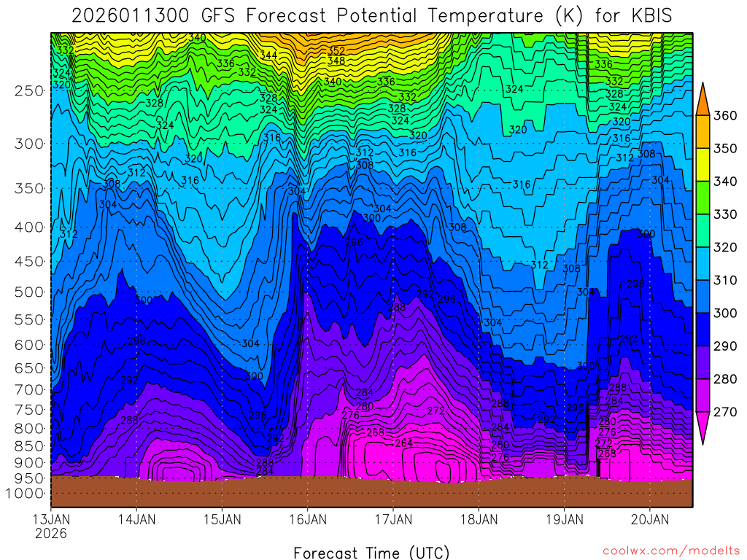Pick the light orange 350–360 colorbar segment

tap(703, 132)
